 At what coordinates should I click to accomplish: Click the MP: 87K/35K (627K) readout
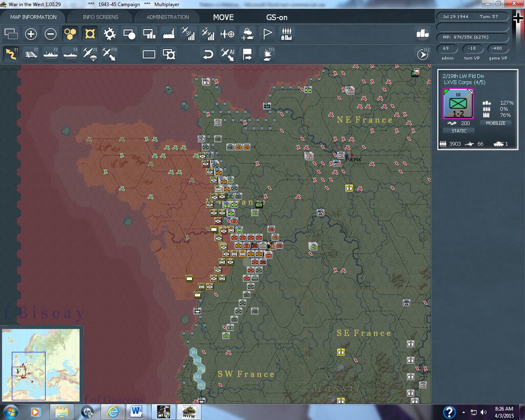(472, 37)
